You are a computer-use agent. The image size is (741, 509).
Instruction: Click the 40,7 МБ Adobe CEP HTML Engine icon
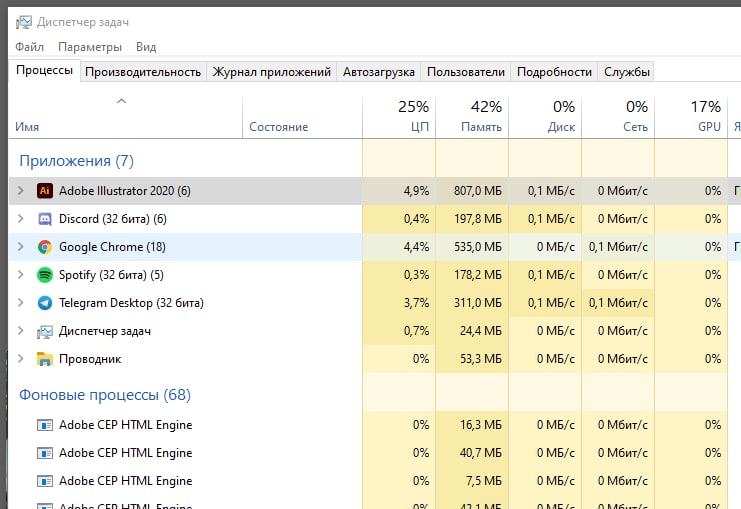click(45, 453)
